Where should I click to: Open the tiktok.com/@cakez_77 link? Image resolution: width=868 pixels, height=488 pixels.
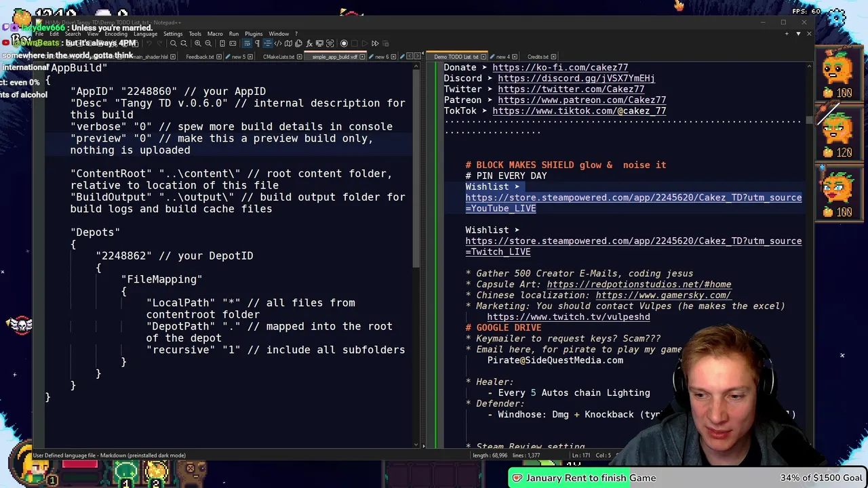[579, 111]
